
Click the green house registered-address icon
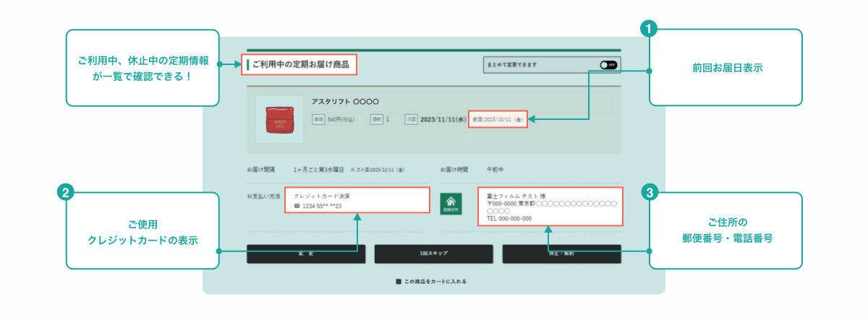451,203
